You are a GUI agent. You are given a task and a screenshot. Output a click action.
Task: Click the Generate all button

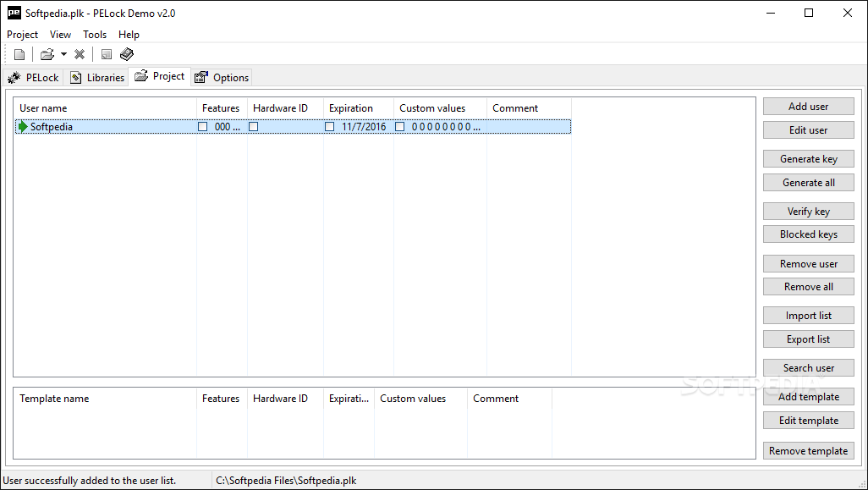(808, 183)
